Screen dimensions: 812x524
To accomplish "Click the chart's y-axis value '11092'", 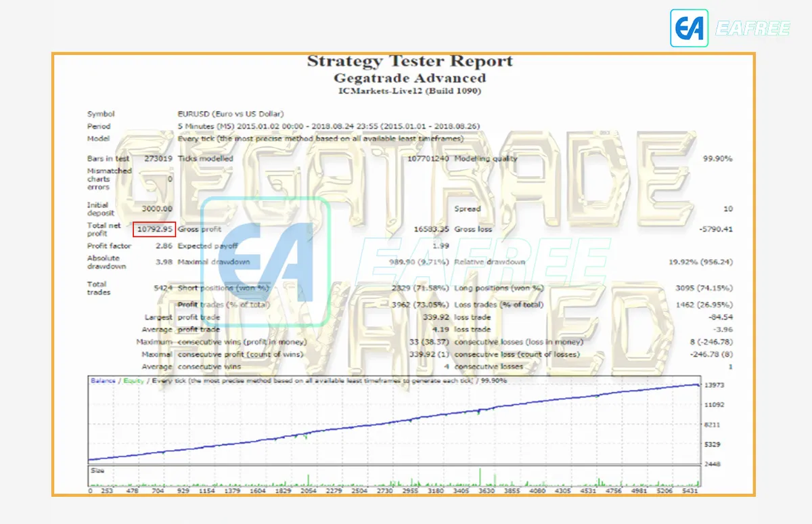I will pyautogui.click(x=715, y=405).
